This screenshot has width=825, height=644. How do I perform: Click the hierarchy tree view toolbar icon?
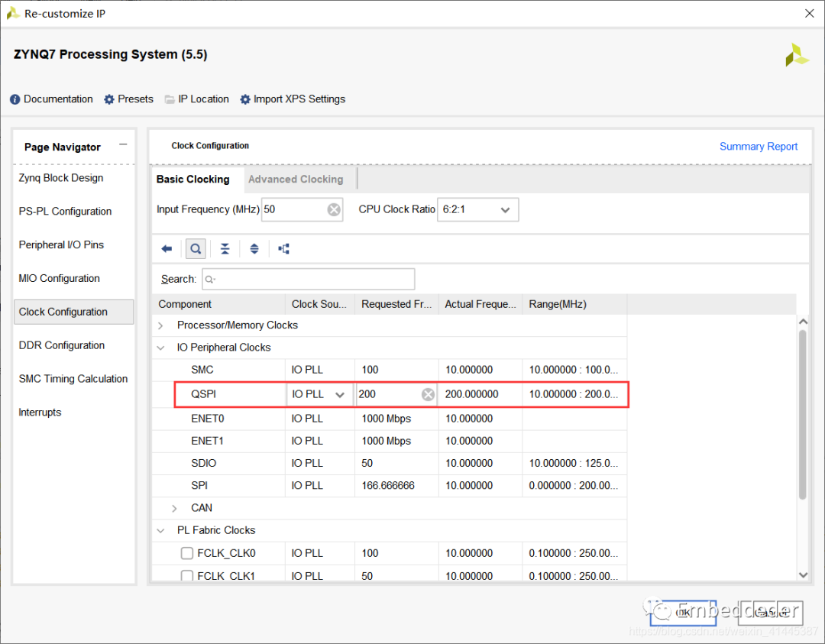click(283, 249)
